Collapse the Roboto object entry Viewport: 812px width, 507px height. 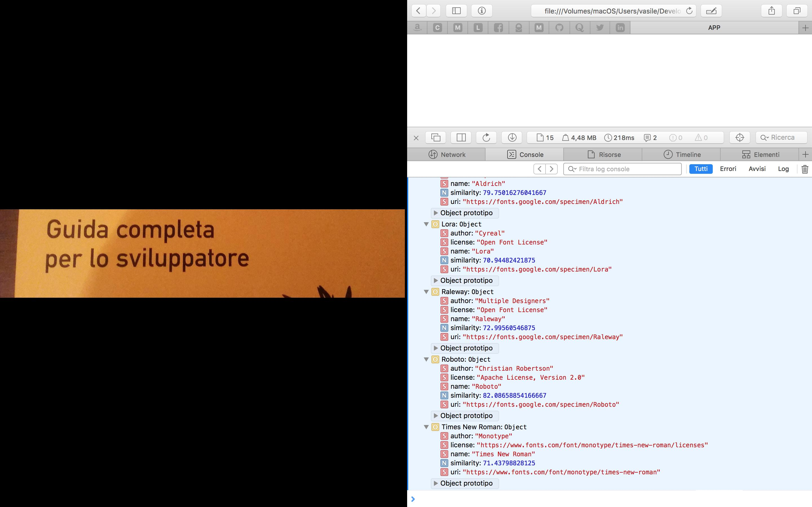pyautogui.click(x=426, y=359)
